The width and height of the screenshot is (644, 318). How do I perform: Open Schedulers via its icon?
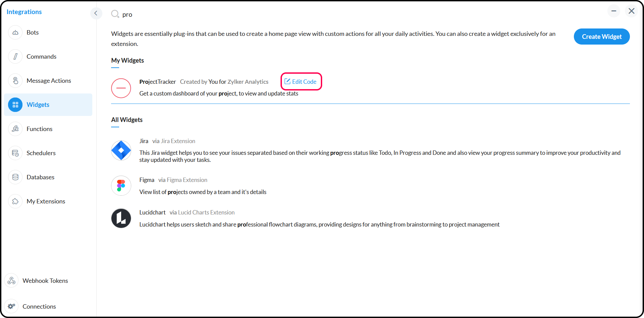click(x=15, y=153)
